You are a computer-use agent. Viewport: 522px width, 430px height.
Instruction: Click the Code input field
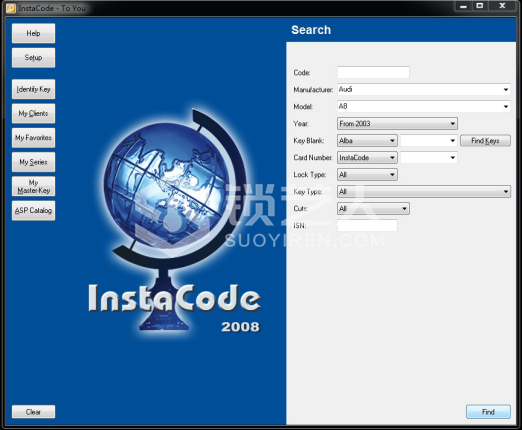click(x=373, y=72)
